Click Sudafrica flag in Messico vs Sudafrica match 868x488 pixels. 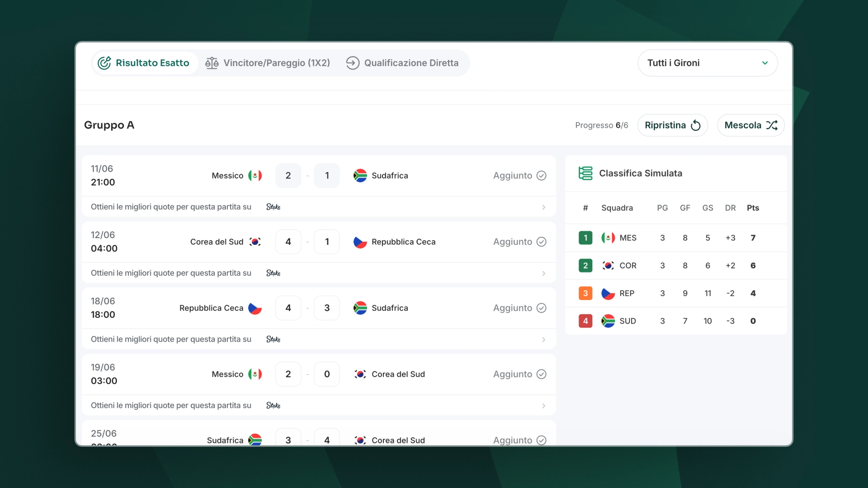tap(360, 175)
